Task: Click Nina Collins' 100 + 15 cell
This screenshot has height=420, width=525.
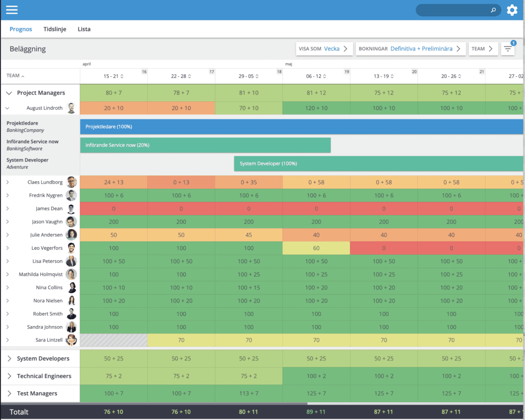Action: (249, 288)
